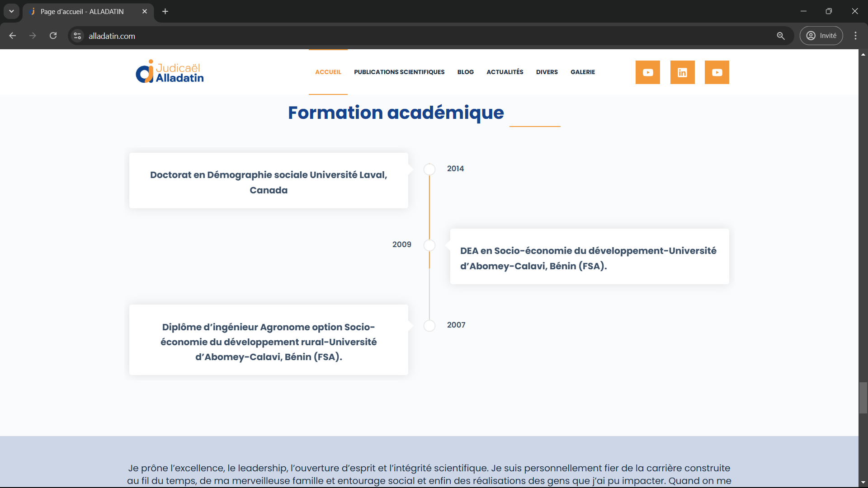
Task: Open site information icon in address bar
Action: coord(77,36)
